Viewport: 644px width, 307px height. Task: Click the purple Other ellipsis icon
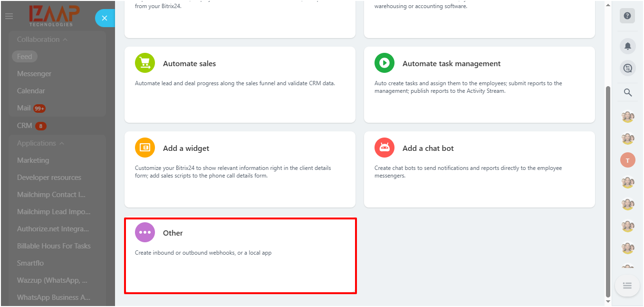(145, 232)
